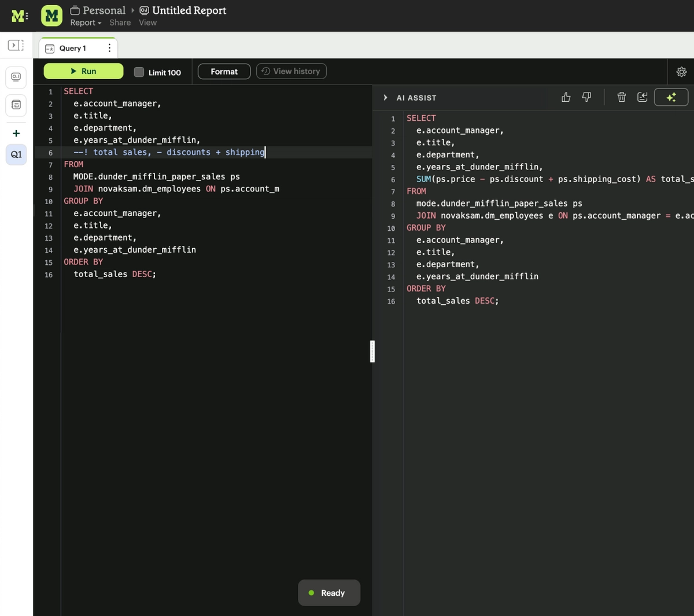Insert the AI-generated SQL into the editor
The width and height of the screenshot is (694, 616).
[x=642, y=97]
